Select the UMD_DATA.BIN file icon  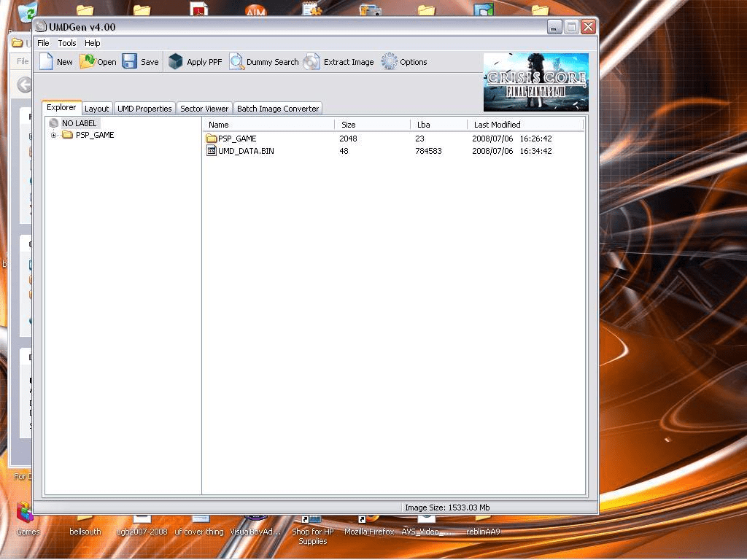point(212,151)
